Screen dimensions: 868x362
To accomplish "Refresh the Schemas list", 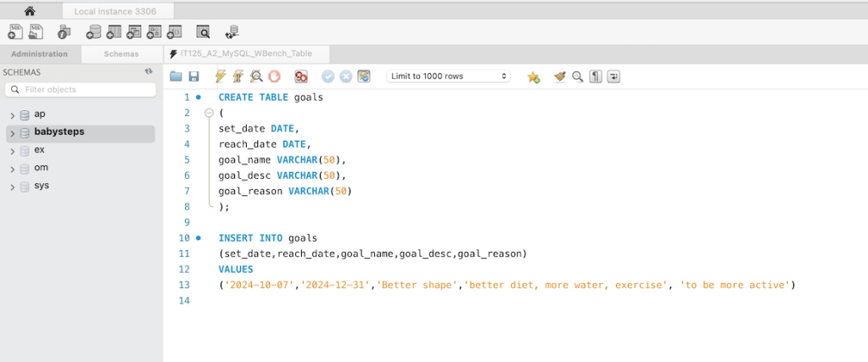I will (x=148, y=72).
